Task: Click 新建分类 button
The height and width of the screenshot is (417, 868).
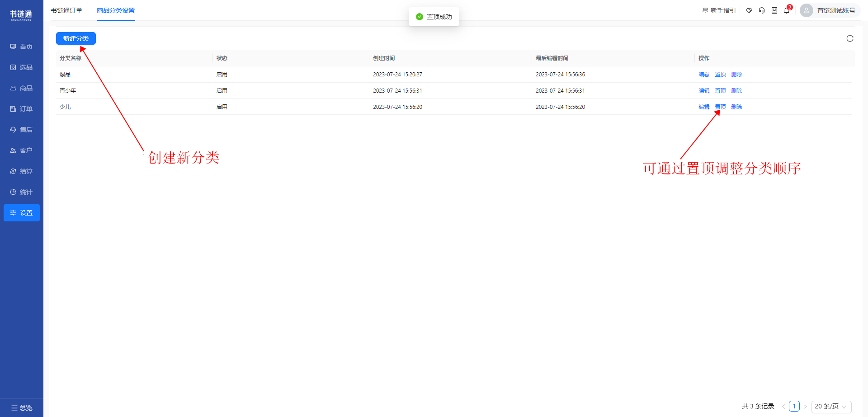Action: click(x=76, y=38)
